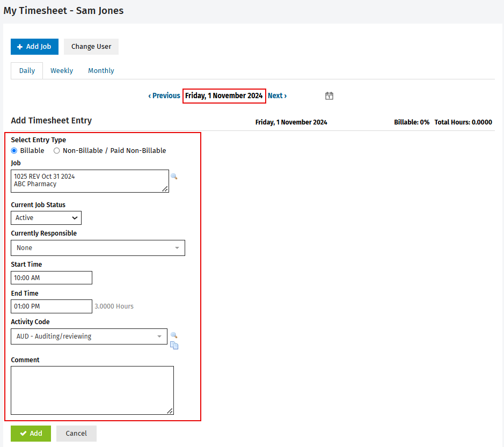This screenshot has width=504, height=447.
Task: Click the 'Billable: 0%' text
Action: point(412,122)
